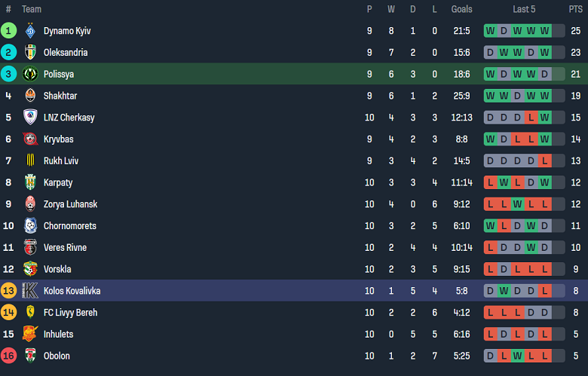Click the Polissya club badge

(x=30, y=74)
